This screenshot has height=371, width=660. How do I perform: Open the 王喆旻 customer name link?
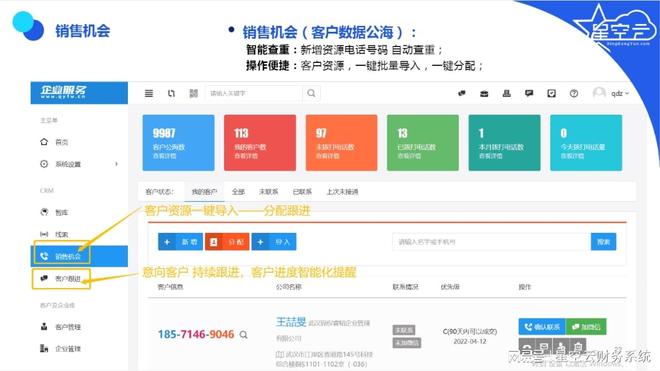coord(291,322)
